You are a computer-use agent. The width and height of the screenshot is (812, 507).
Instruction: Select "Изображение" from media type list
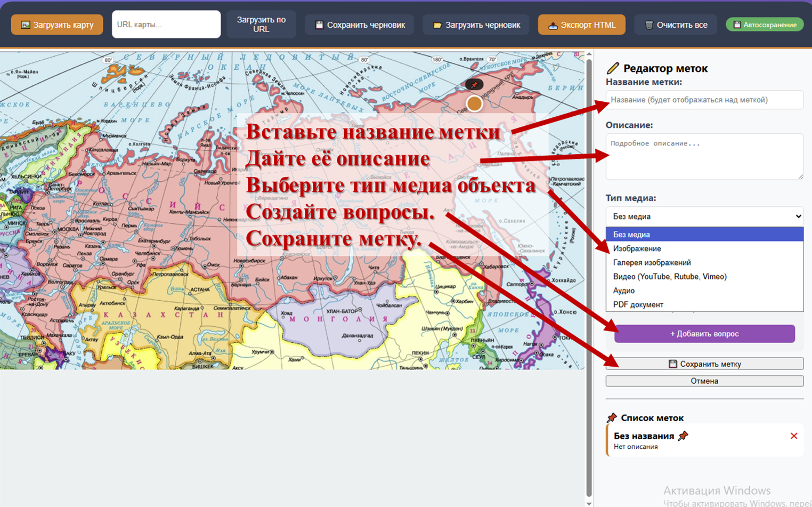[637, 248]
